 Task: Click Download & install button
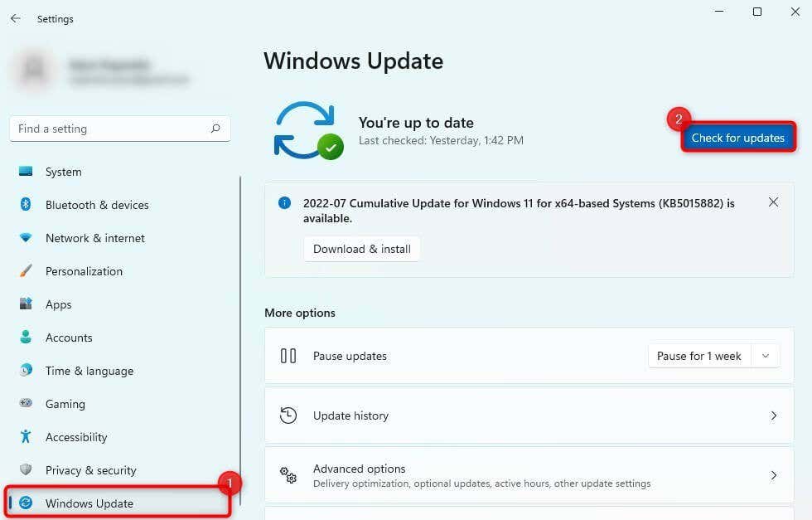click(x=362, y=249)
